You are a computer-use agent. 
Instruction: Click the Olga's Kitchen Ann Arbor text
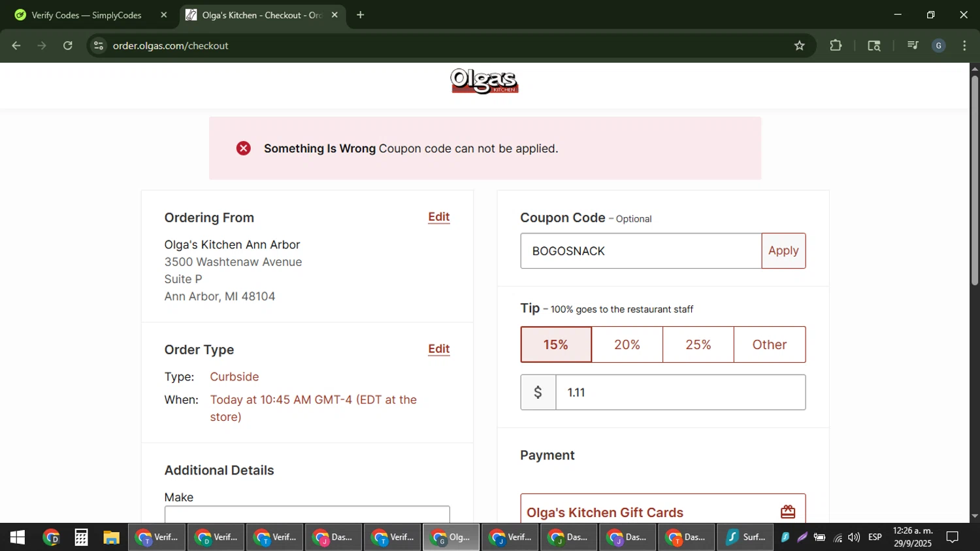pos(232,244)
